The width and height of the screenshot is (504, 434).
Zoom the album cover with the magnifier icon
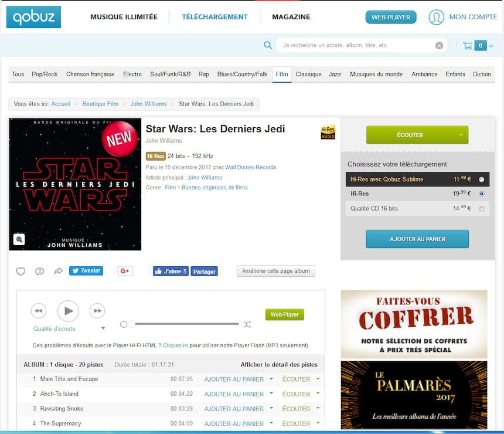point(19,239)
